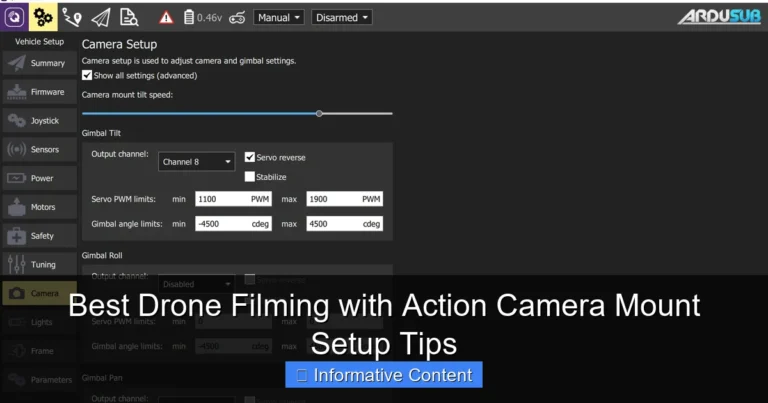Open the Manual flight mode dropdown
The height and width of the screenshot is (403, 768).
279,18
